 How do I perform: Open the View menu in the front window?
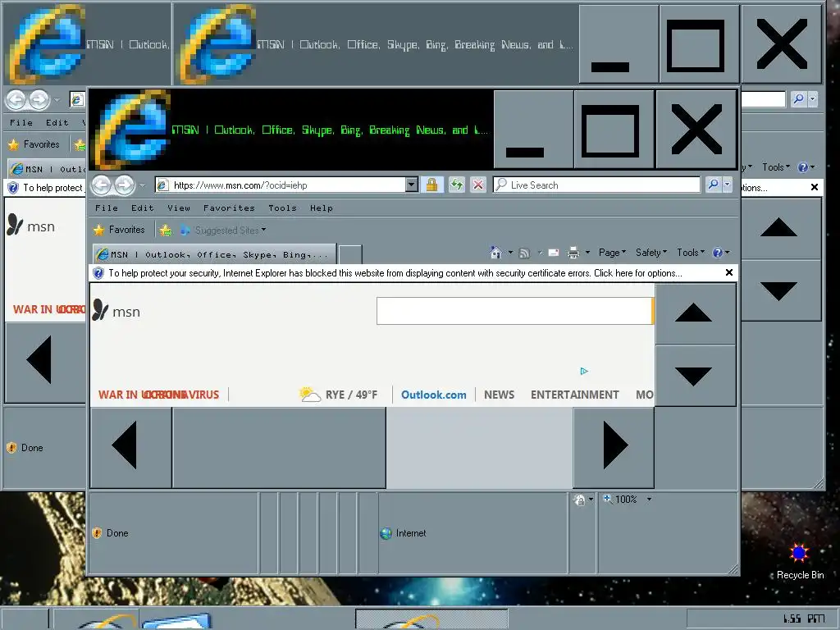click(x=179, y=208)
